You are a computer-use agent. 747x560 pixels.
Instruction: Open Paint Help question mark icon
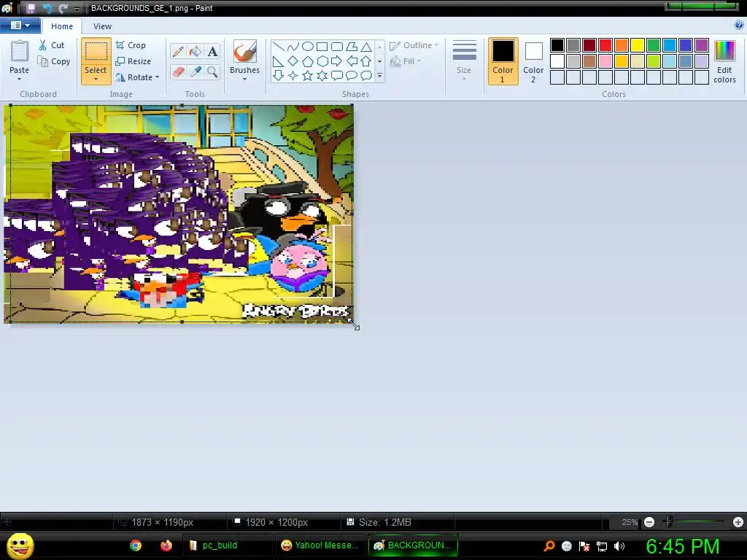pos(739,26)
